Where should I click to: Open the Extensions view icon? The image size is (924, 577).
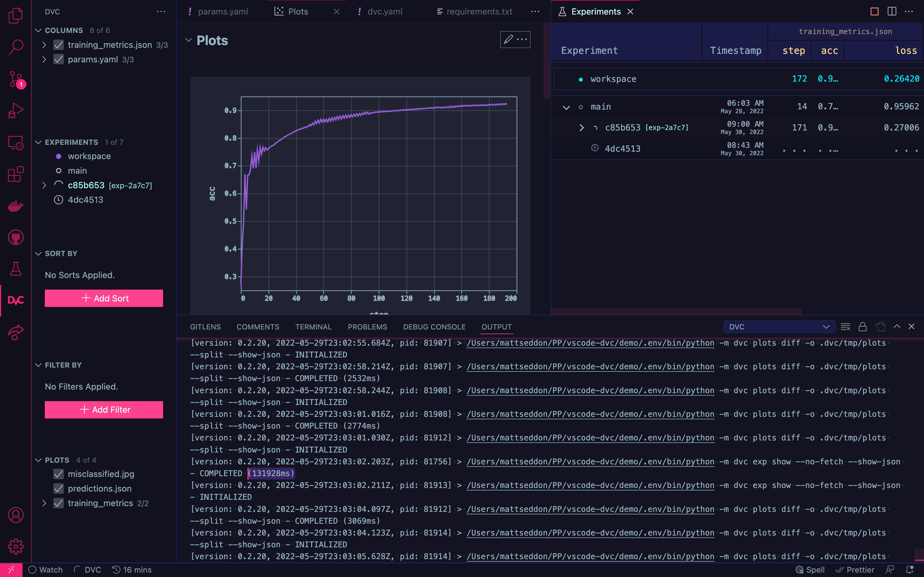[16, 174]
